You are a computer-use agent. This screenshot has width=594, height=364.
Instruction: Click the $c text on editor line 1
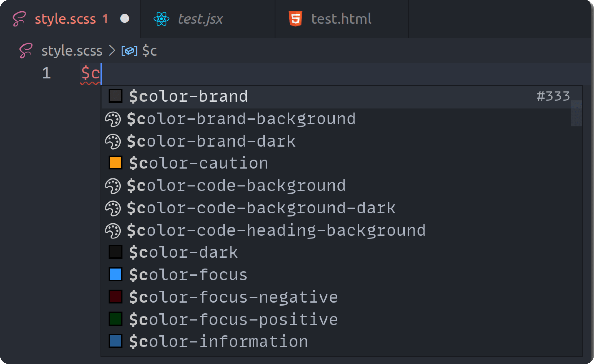pos(90,73)
